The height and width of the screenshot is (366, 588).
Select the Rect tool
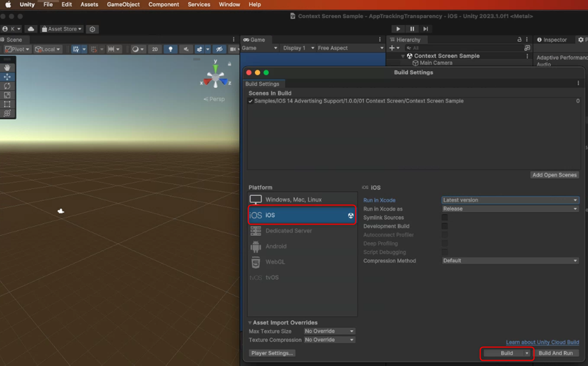click(7, 104)
